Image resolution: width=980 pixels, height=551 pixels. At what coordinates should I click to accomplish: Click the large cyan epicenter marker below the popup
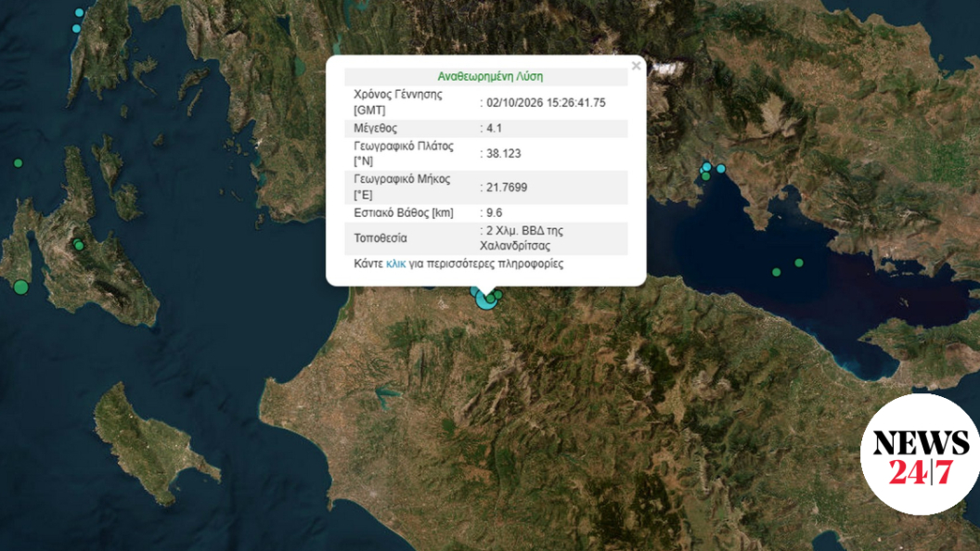coord(485,300)
